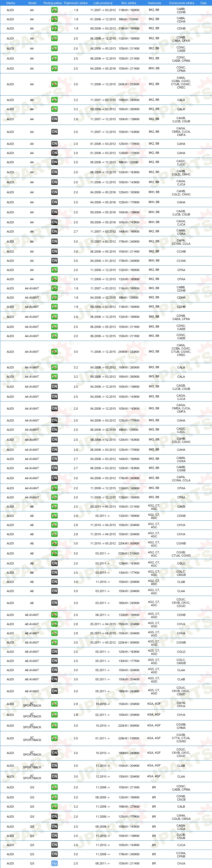
Task: Click ON diesel icon in Q5 3.0 176kW/240KM row
Action: click(54, 854)
